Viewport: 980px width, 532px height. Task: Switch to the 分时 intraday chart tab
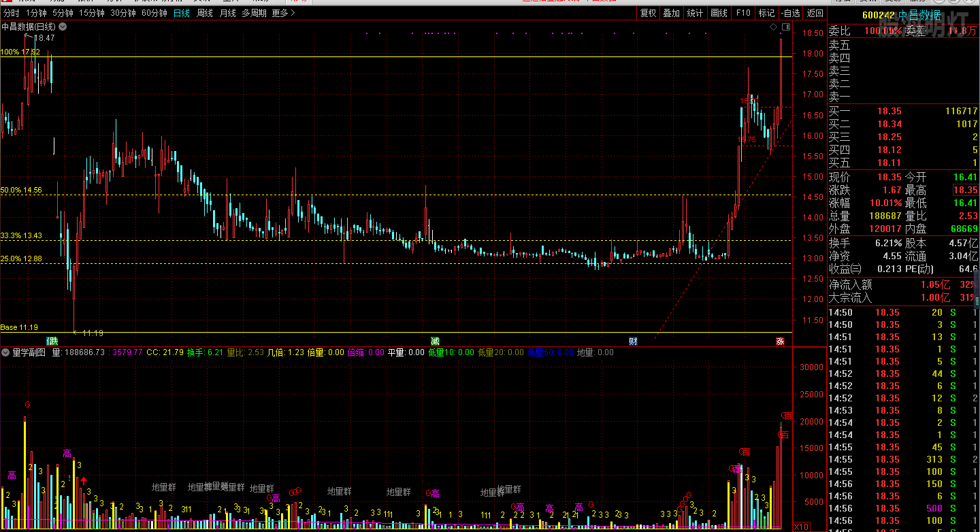[x=11, y=13]
